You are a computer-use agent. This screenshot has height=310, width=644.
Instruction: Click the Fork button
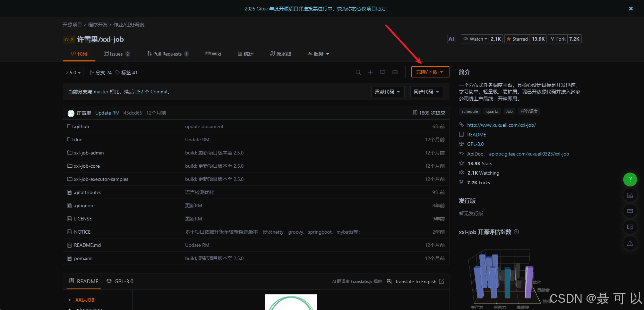click(x=558, y=39)
